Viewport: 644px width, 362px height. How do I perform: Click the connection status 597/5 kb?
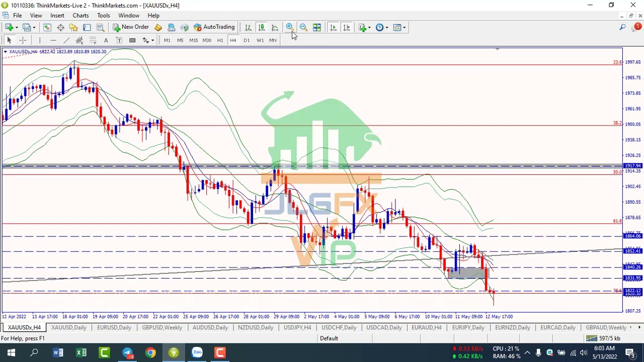[603, 338]
